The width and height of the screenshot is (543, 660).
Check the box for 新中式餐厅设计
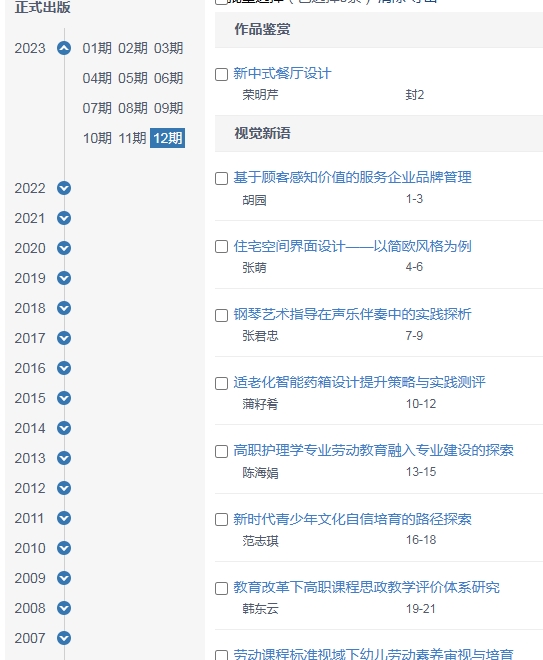[221, 75]
